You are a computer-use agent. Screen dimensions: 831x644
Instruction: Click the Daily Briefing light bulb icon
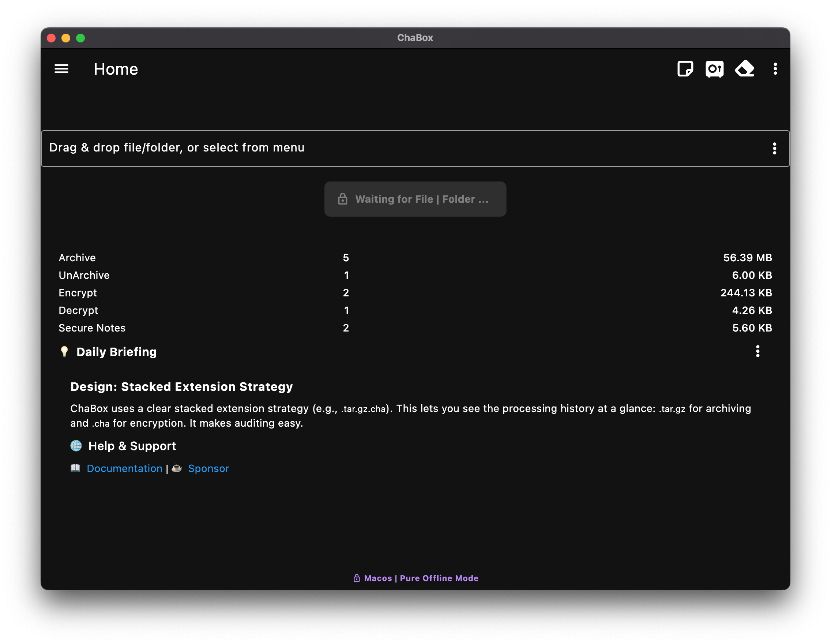pos(64,351)
